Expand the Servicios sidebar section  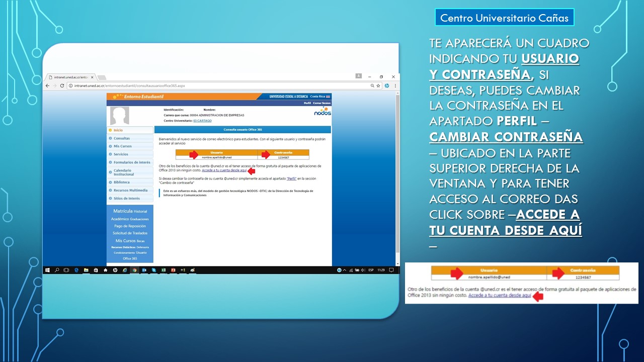[x=121, y=154]
